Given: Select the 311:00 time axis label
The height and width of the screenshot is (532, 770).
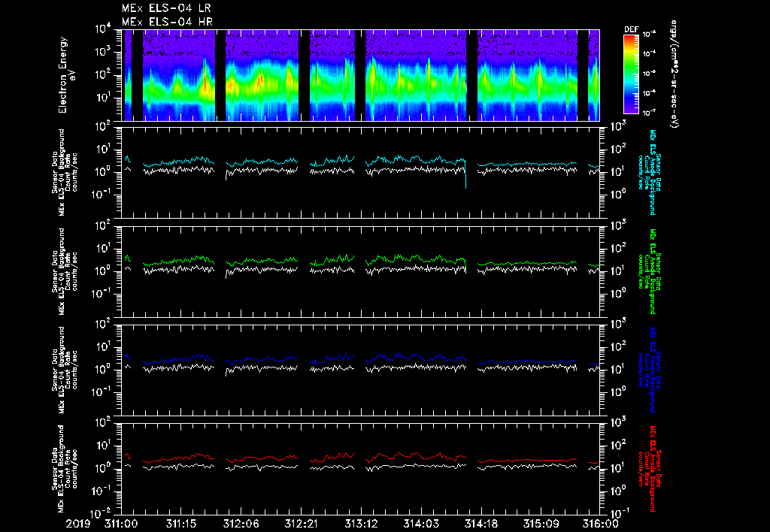Looking at the screenshot, I should click(122, 523).
